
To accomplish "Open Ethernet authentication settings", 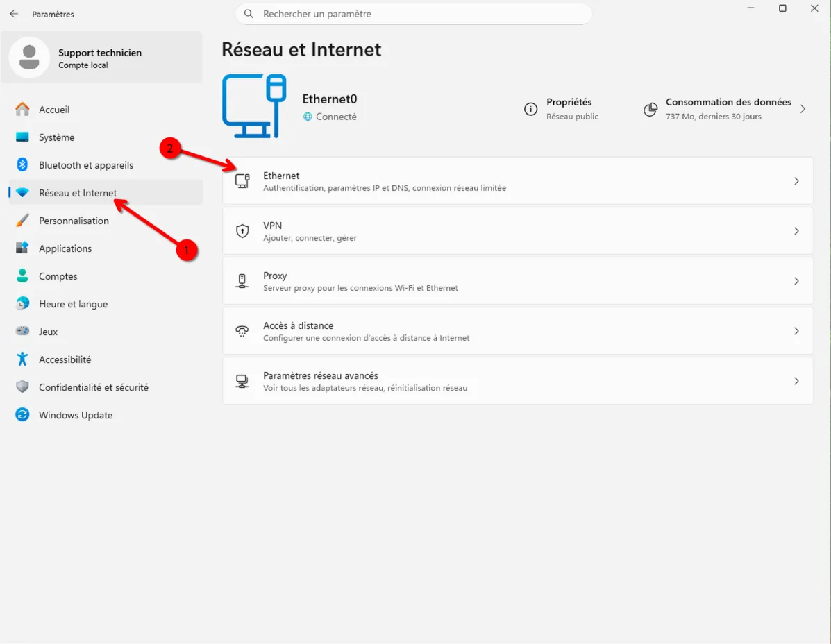I will coord(518,181).
